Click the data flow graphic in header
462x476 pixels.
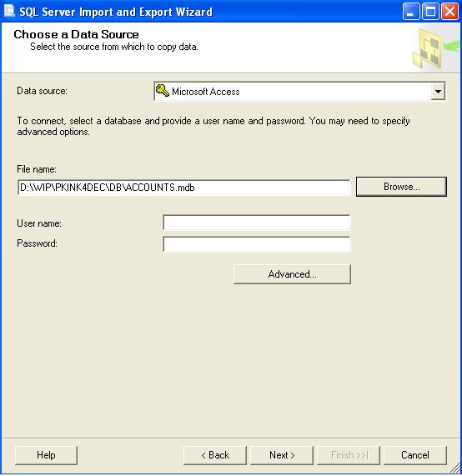pos(435,48)
